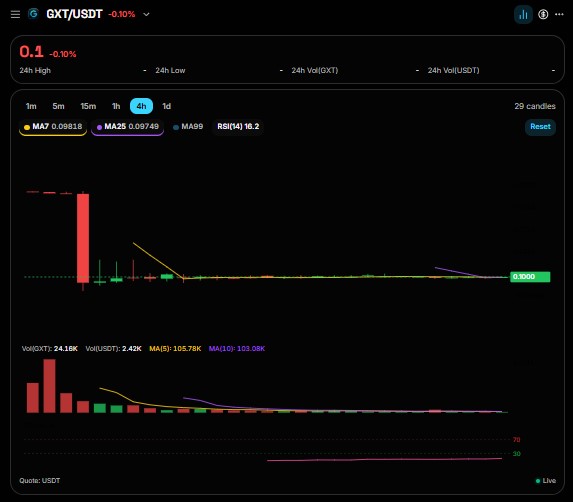
Task: Click the GXT/USDT pair title
Action: pos(74,14)
